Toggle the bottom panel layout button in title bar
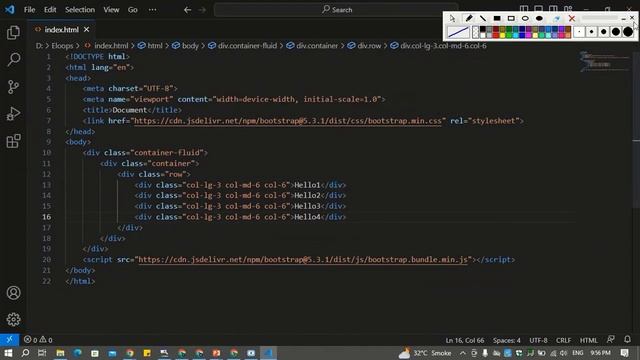 click(538, 9)
